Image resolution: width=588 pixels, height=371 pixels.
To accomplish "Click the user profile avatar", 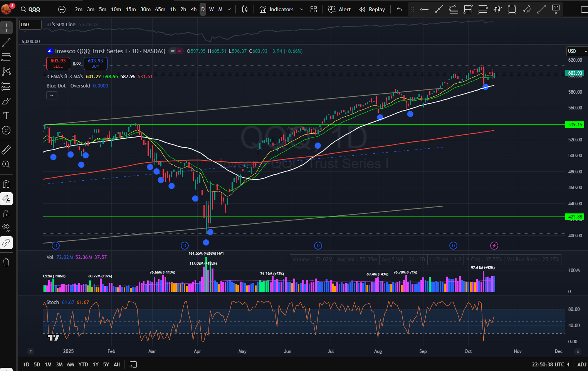I will coord(7,9).
